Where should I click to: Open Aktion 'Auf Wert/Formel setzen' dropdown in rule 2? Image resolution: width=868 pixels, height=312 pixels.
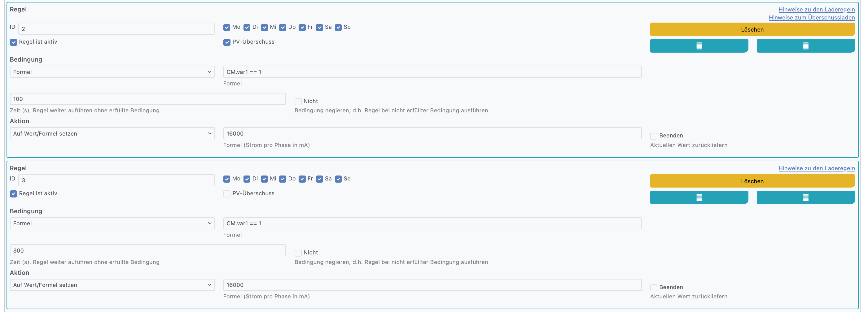pos(112,133)
